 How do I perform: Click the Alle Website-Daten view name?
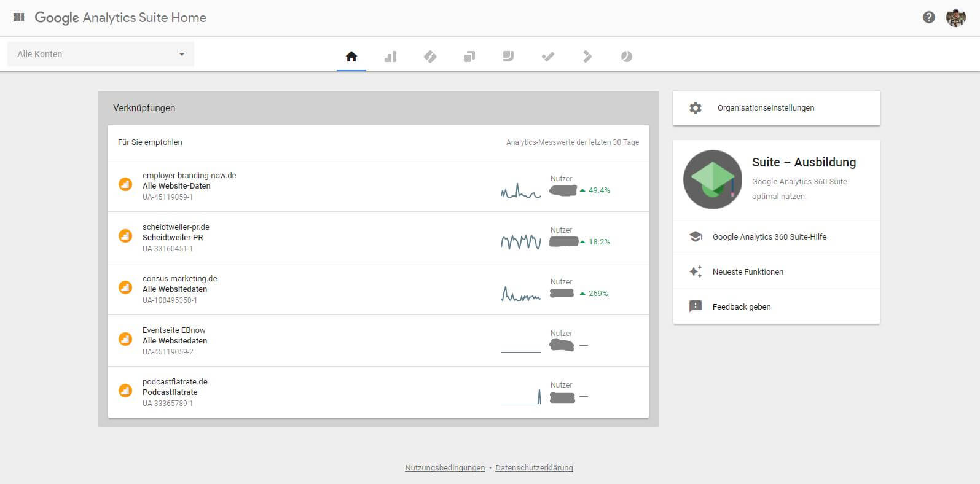(x=176, y=186)
